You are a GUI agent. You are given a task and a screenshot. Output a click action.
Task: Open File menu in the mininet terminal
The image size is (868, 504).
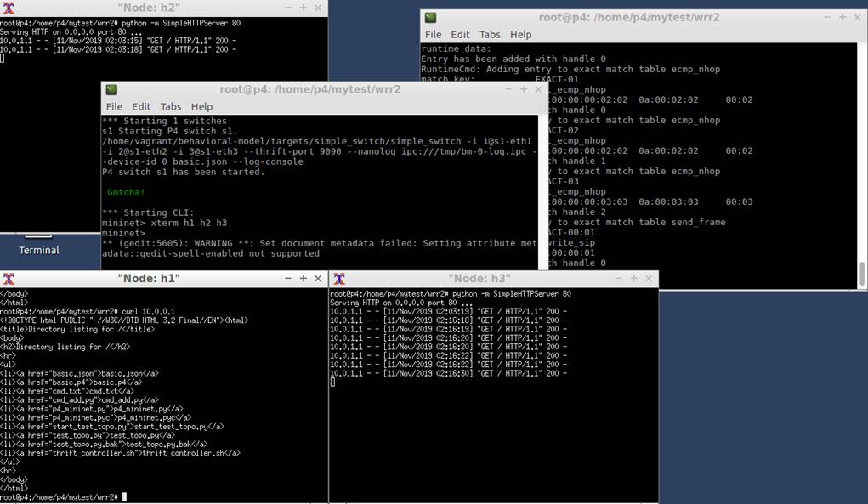pos(114,106)
